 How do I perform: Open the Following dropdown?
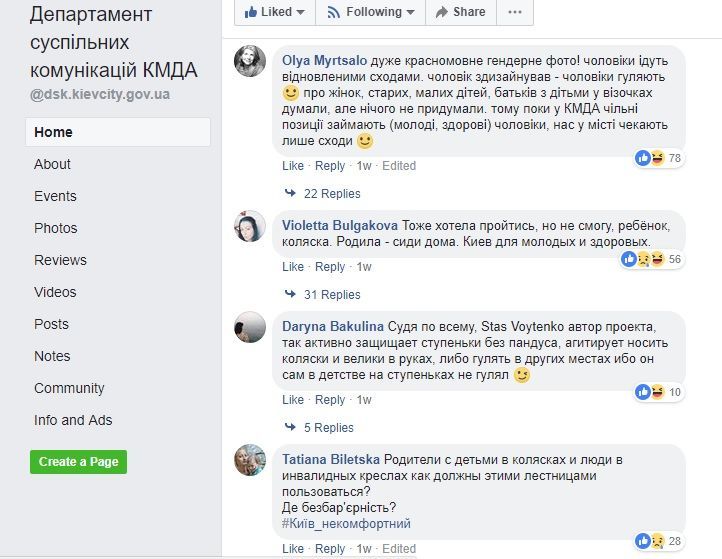[369, 12]
